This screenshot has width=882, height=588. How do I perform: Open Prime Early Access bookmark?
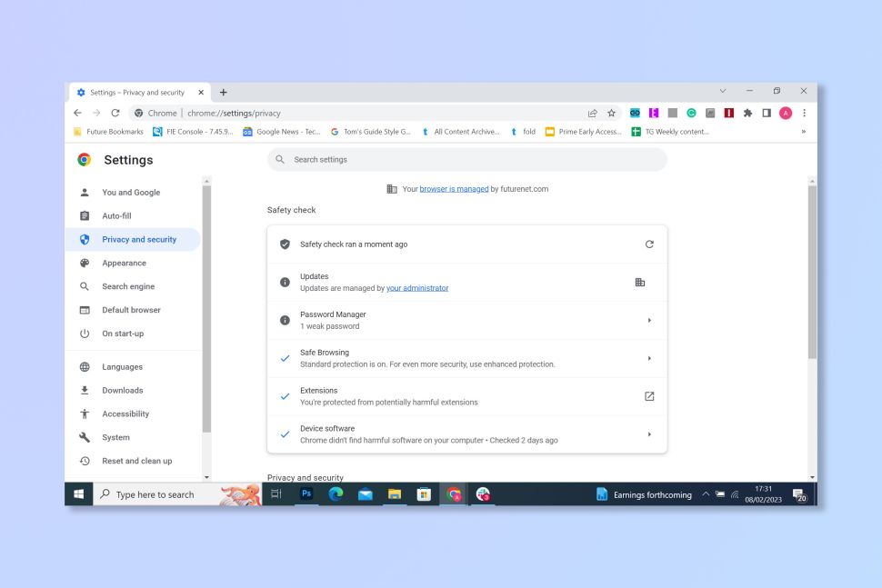point(584,132)
